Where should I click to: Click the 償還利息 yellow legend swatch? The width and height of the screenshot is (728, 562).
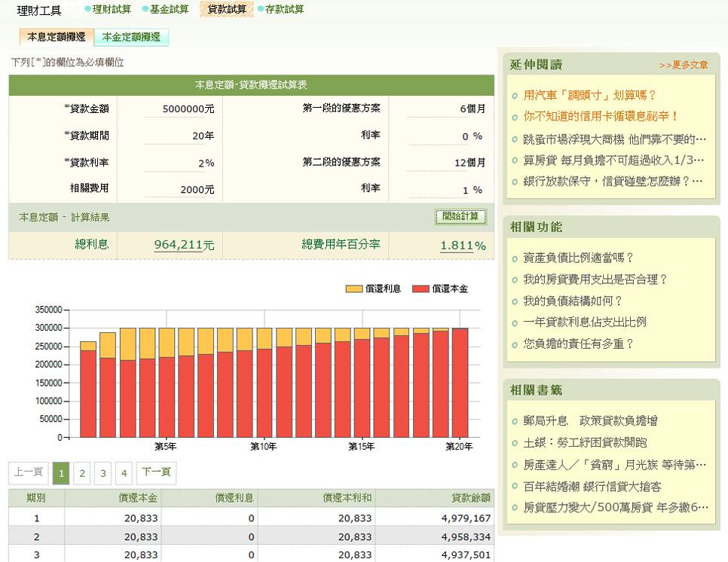(x=353, y=289)
